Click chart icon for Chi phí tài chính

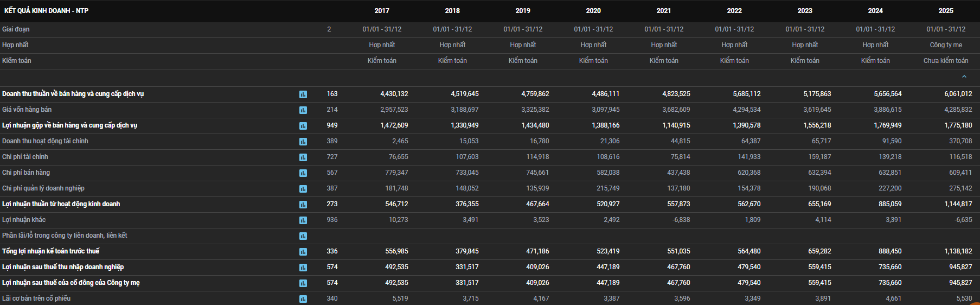(303, 157)
